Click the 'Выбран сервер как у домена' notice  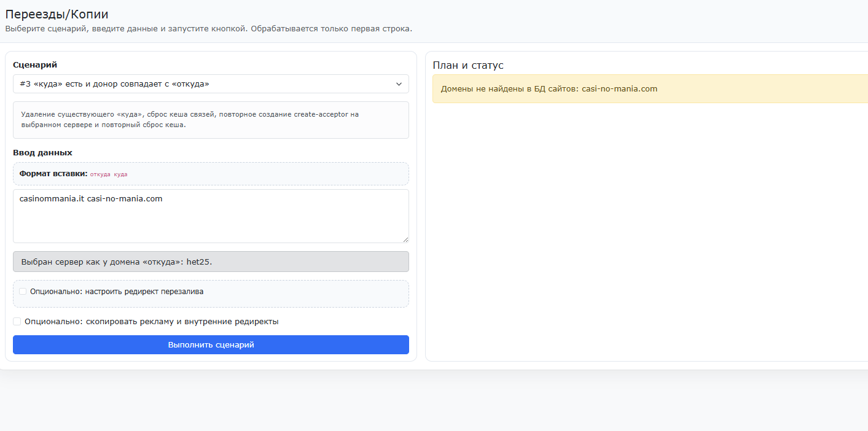[x=211, y=262]
